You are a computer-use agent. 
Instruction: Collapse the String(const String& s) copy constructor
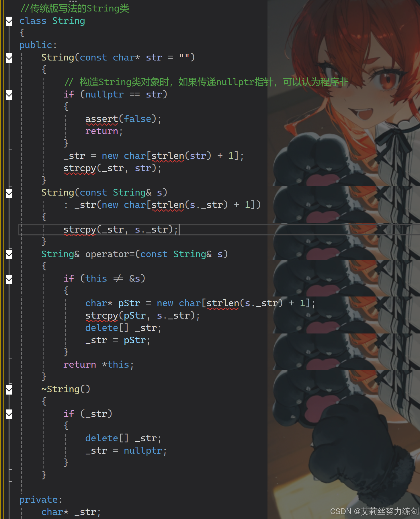click(9, 193)
